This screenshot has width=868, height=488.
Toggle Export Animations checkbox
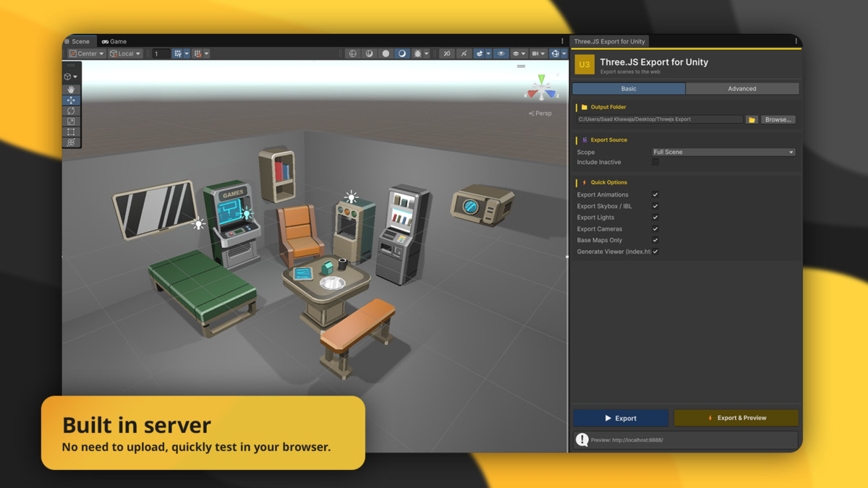coord(655,194)
